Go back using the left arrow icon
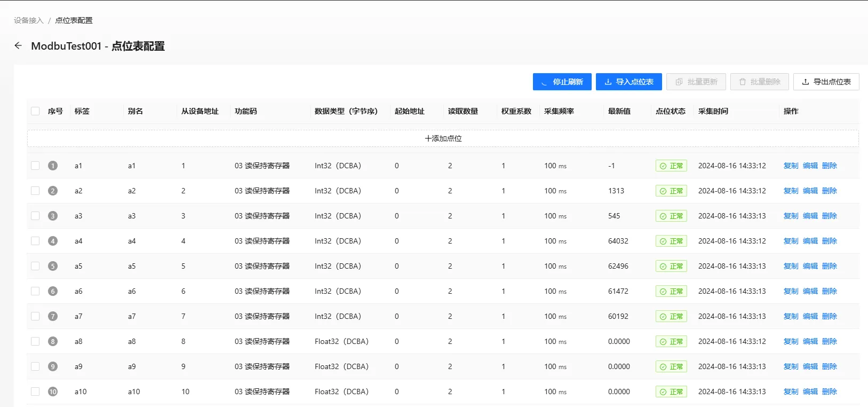The height and width of the screenshot is (407, 868). click(x=18, y=46)
